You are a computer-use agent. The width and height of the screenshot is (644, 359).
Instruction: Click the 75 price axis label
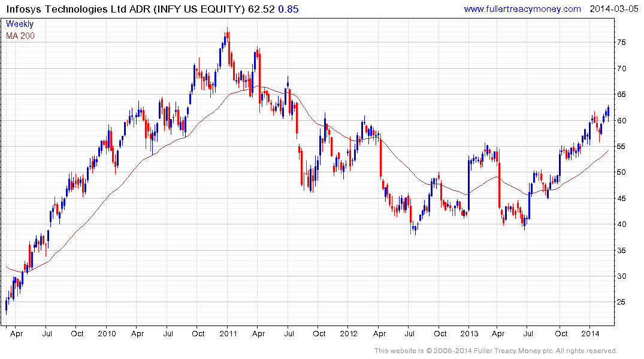[x=621, y=42]
